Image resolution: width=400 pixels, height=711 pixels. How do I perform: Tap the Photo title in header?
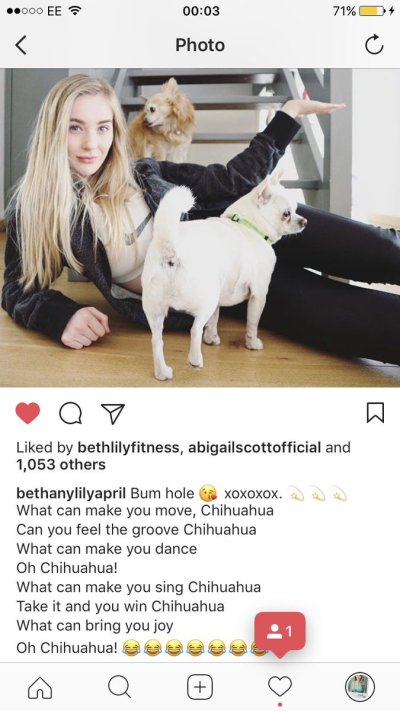click(200, 45)
